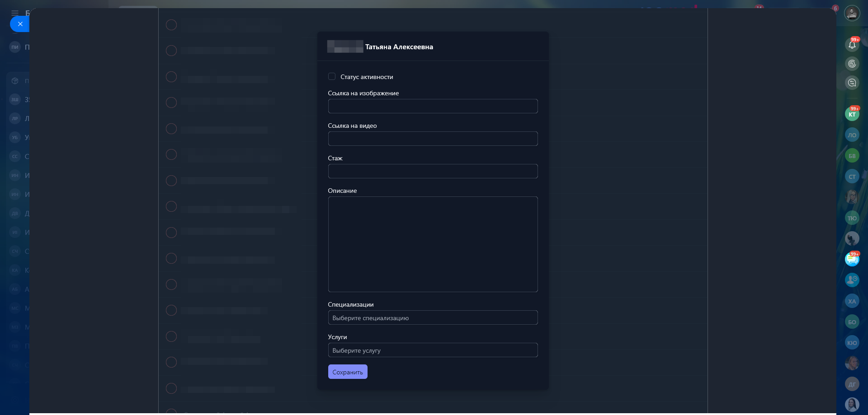868x415 pixels.
Task: Open the ЗШ item in the left sidebar
Action: click(x=15, y=100)
